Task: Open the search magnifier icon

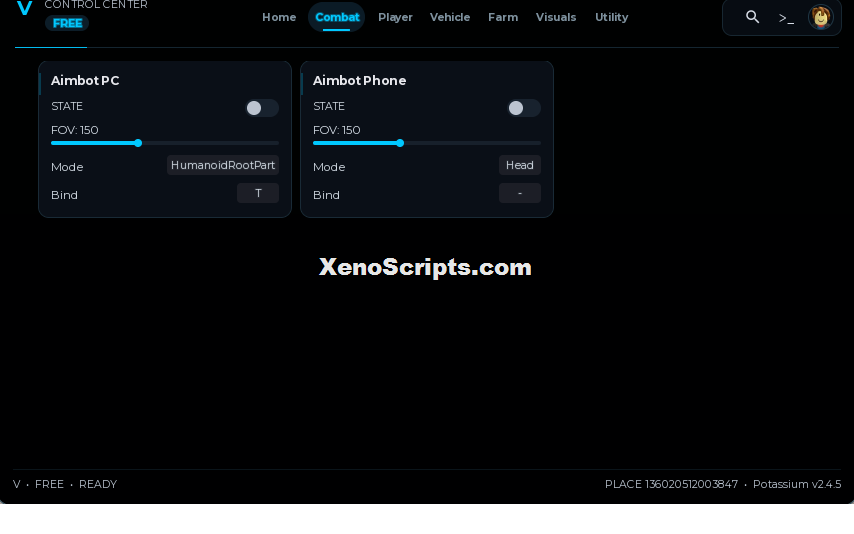Action: (752, 17)
